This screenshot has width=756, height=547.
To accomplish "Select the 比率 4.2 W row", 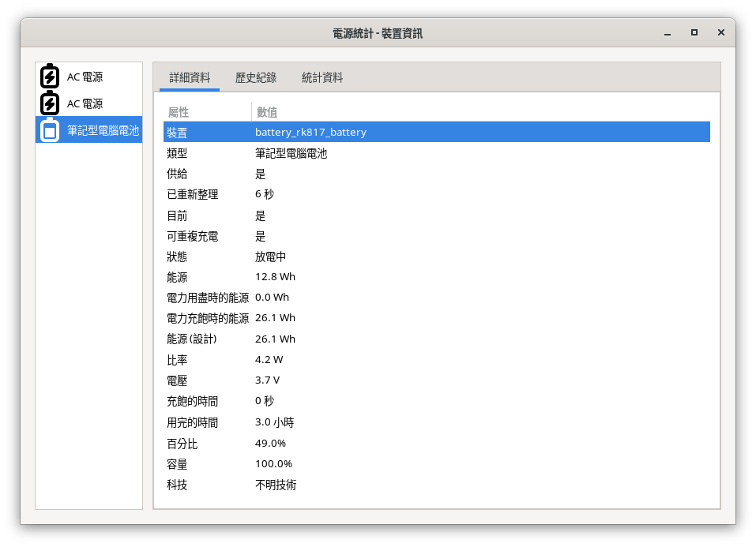I will point(436,360).
